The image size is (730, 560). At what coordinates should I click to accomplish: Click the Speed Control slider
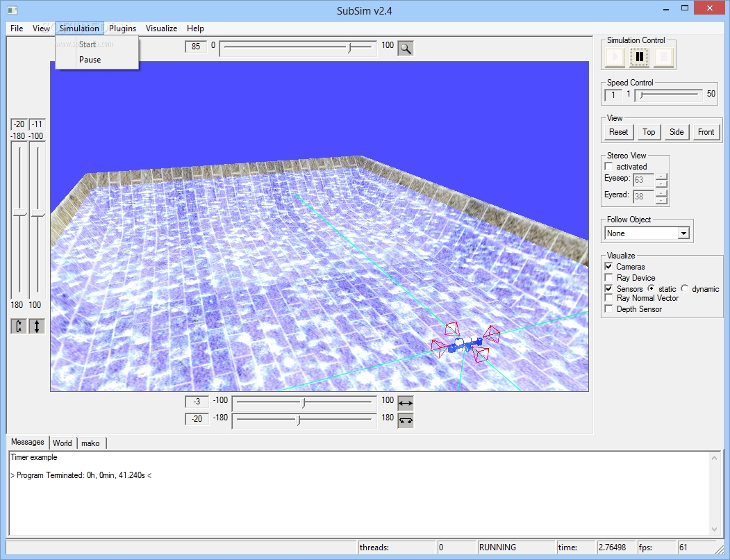[669, 95]
